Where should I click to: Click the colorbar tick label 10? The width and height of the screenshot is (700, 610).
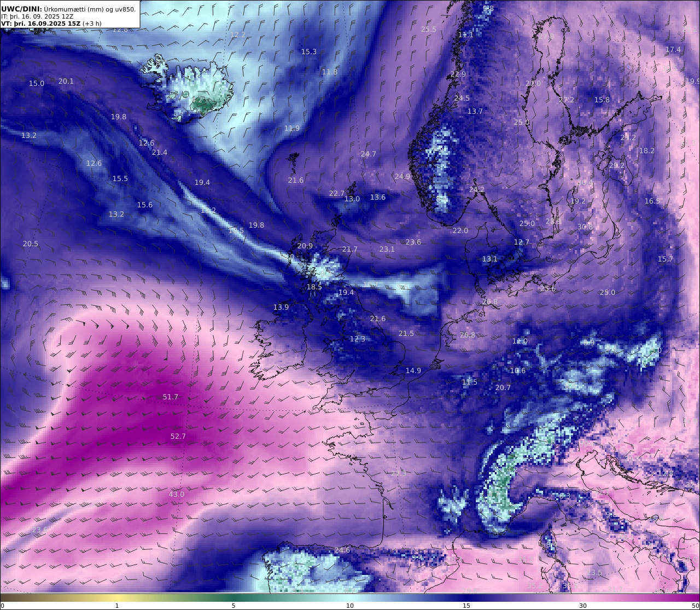350,606
